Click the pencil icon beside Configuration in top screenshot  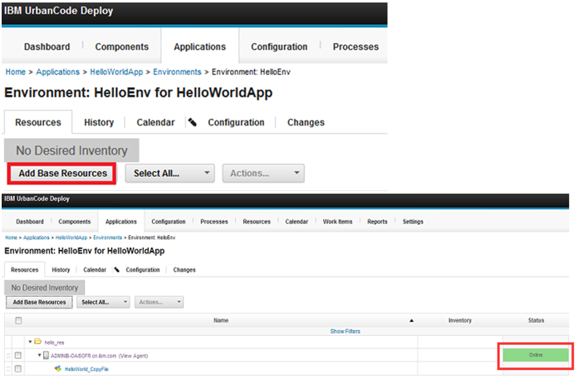(x=193, y=122)
